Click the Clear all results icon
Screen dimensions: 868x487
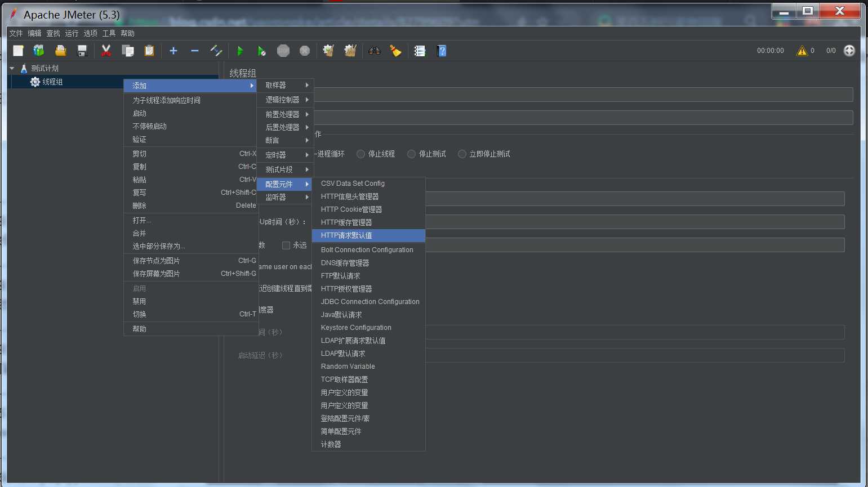pos(350,51)
